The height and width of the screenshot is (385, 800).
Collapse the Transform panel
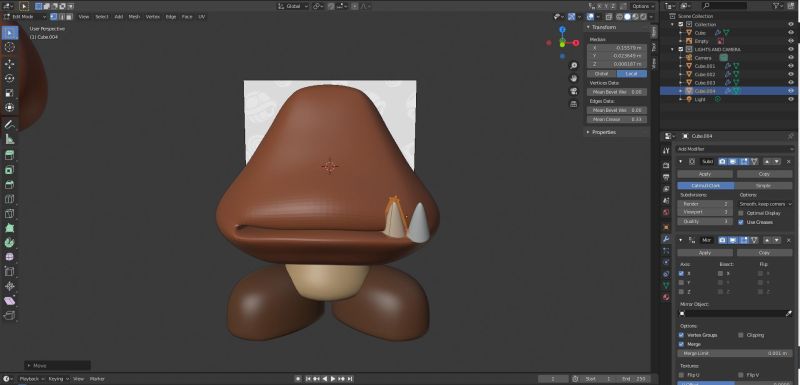coord(588,27)
